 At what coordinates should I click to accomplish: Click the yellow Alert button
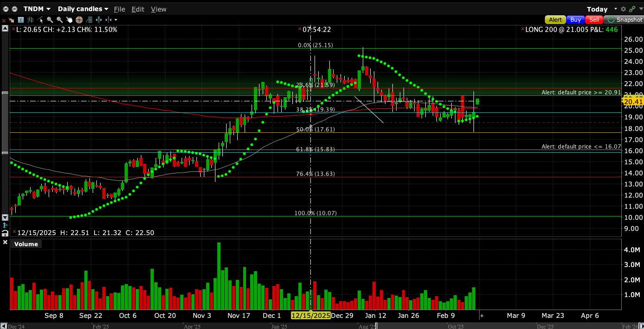[556, 20]
